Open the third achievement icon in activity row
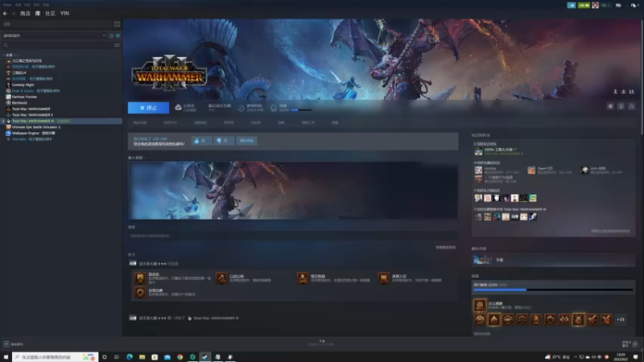Screen dimensions: 644x362 tap(303, 278)
